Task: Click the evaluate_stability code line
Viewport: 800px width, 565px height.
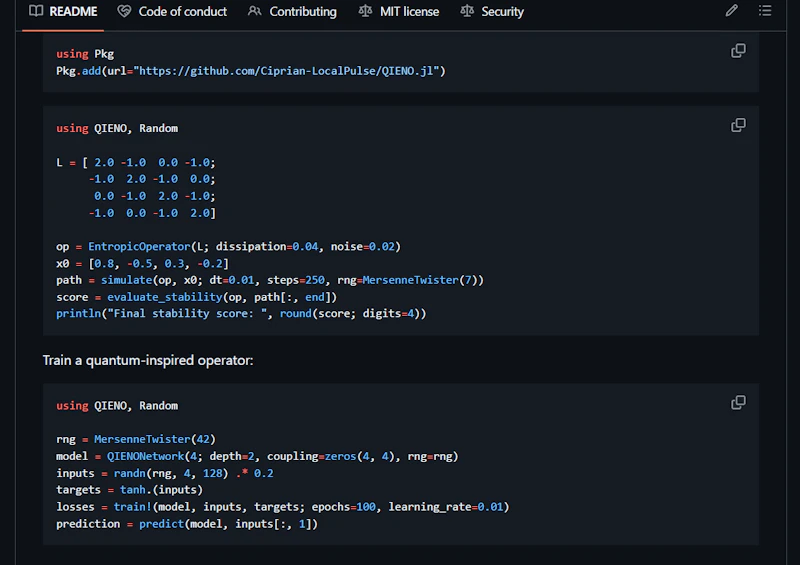Action: pyautogui.click(x=196, y=297)
